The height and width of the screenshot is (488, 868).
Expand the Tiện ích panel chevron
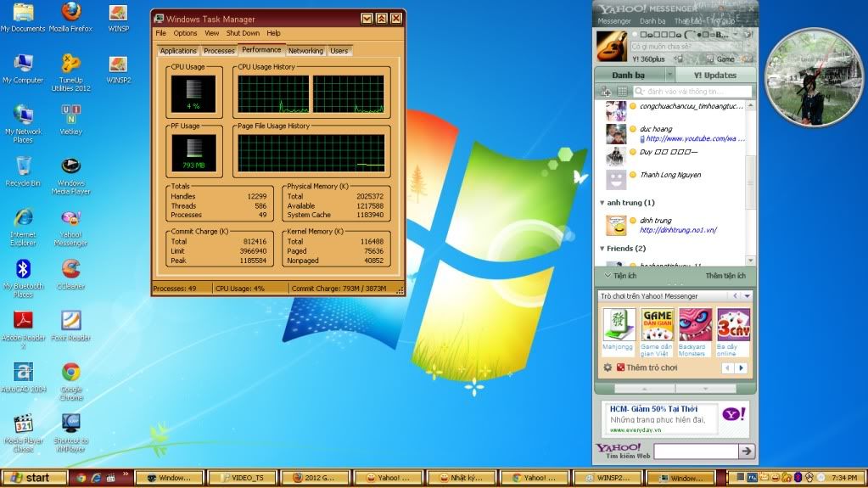coord(608,275)
